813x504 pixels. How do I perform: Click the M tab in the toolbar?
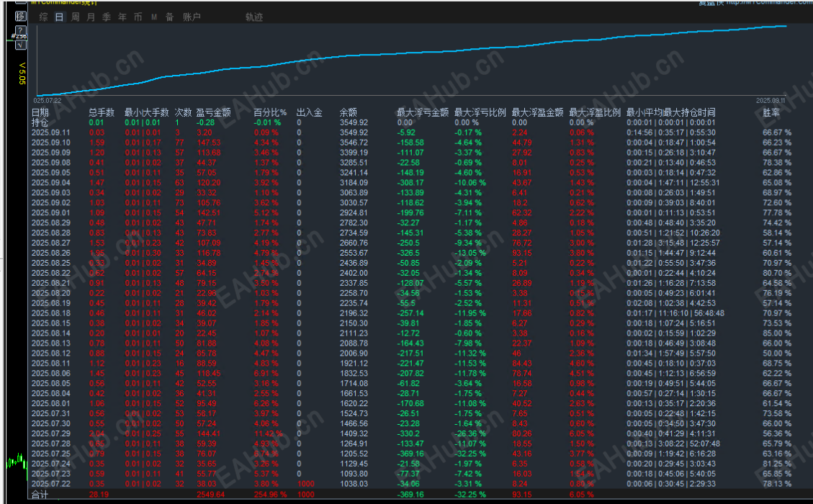(x=154, y=17)
